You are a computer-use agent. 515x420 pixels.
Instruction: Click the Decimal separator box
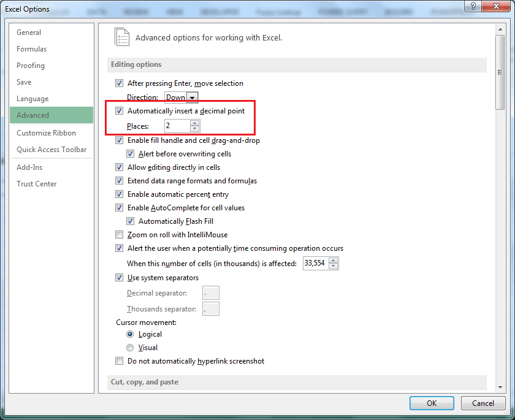tap(211, 293)
